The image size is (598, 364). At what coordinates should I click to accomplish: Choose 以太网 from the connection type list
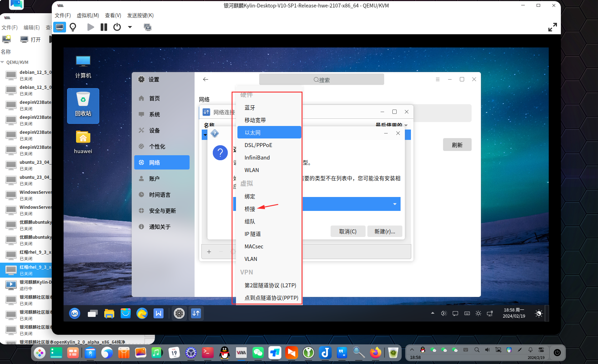click(269, 132)
